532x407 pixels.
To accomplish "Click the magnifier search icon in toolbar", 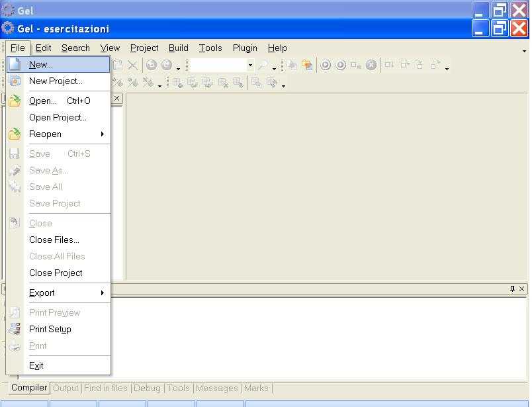I will pyautogui.click(x=263, y=65).
